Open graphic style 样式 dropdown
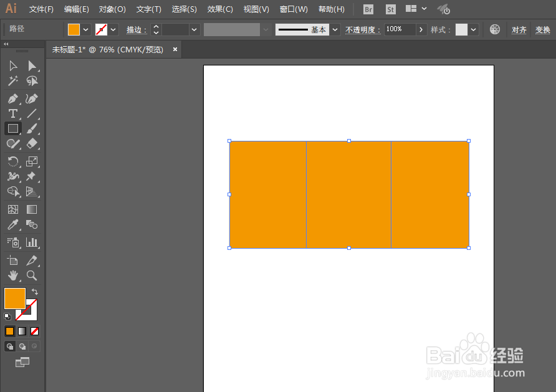 click(x=473, y=30)
